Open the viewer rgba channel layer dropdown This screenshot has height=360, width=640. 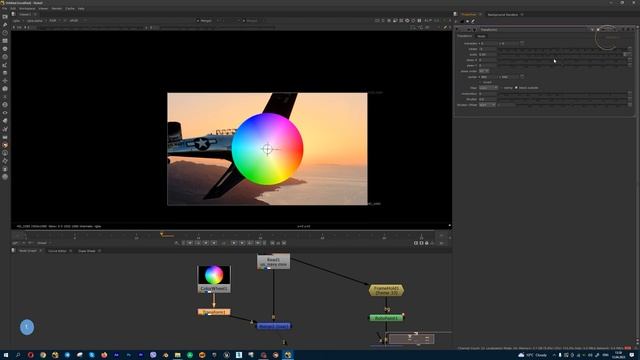(18, 20)
